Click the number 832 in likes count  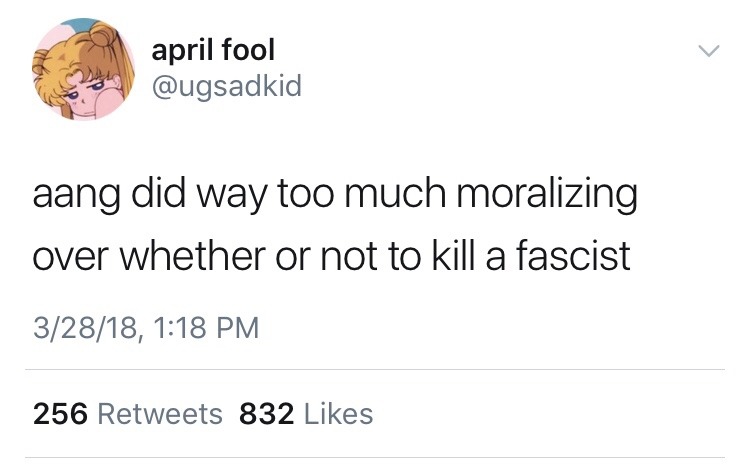(266, 413)
